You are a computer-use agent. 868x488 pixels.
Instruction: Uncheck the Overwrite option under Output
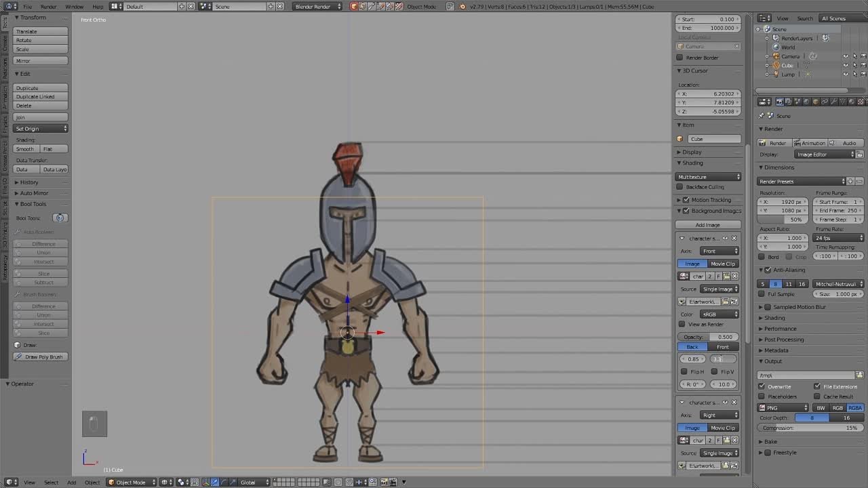[x=762, y=386]
